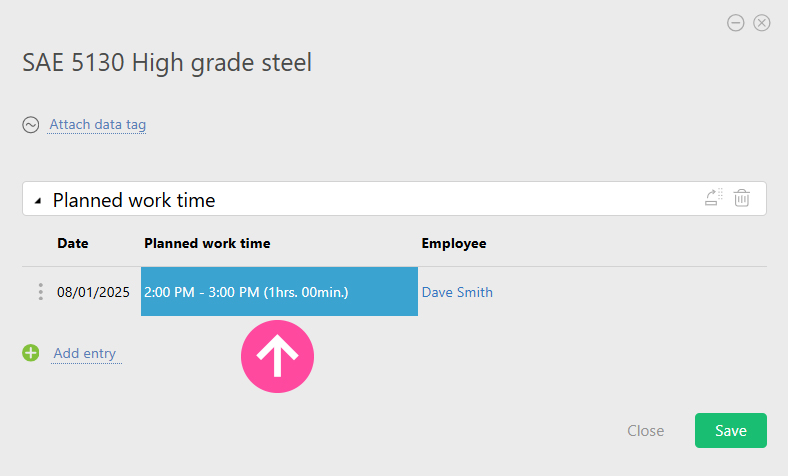Click the Employee column header
788x476 pixels.
click(454, 243)
